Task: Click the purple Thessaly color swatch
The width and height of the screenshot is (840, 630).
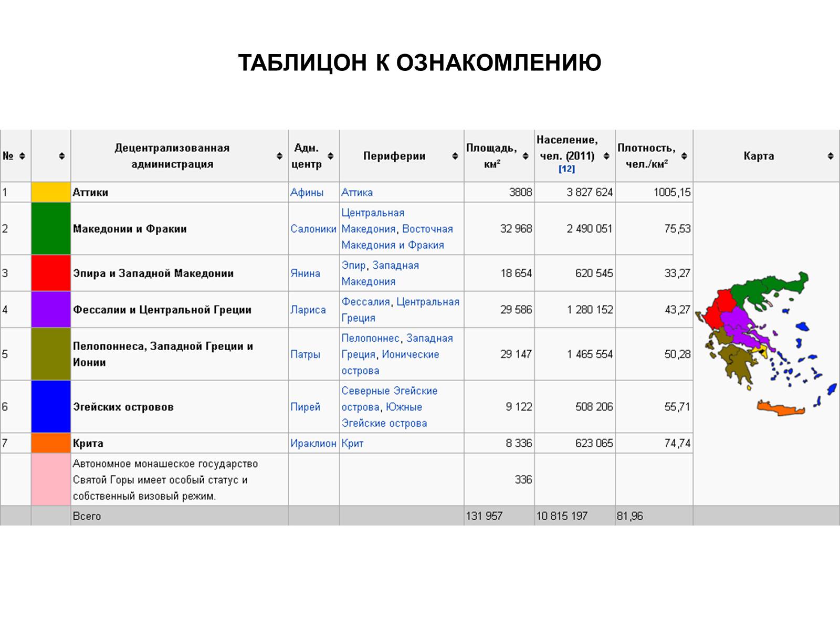Action: (x=51, y=310)
